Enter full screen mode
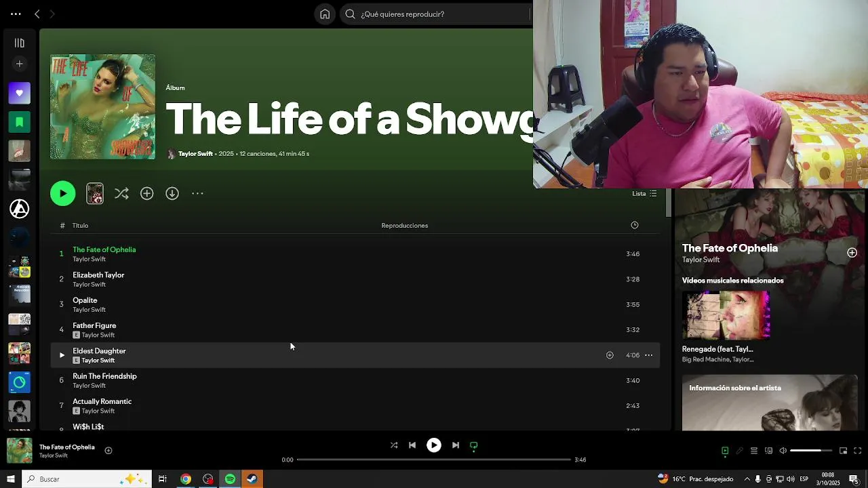 tap(858, 451)
